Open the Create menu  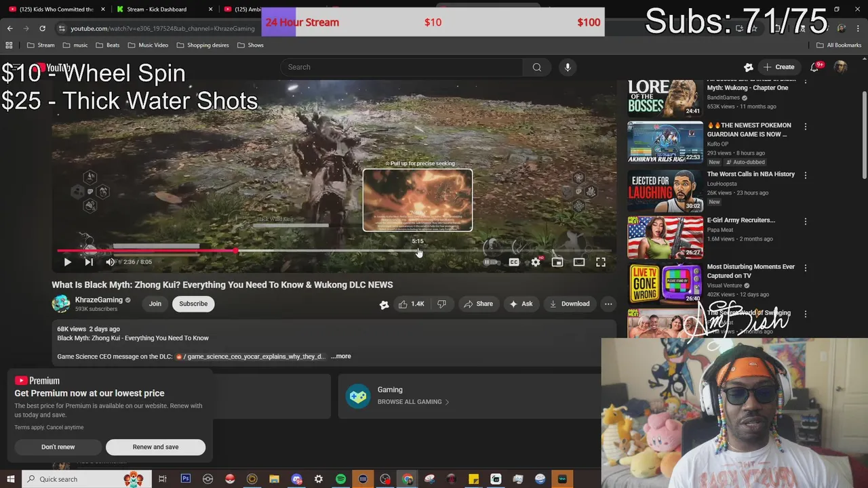pos(778,67)
